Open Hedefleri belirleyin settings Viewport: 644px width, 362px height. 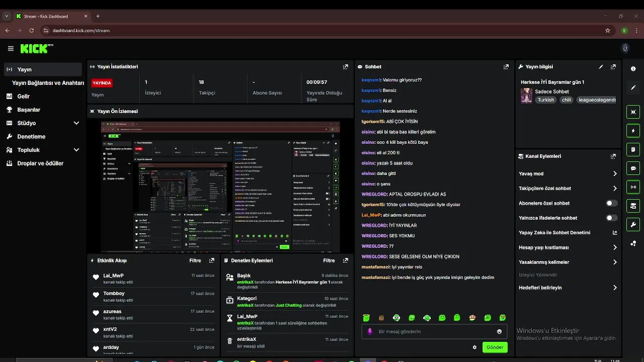point(568,288)
